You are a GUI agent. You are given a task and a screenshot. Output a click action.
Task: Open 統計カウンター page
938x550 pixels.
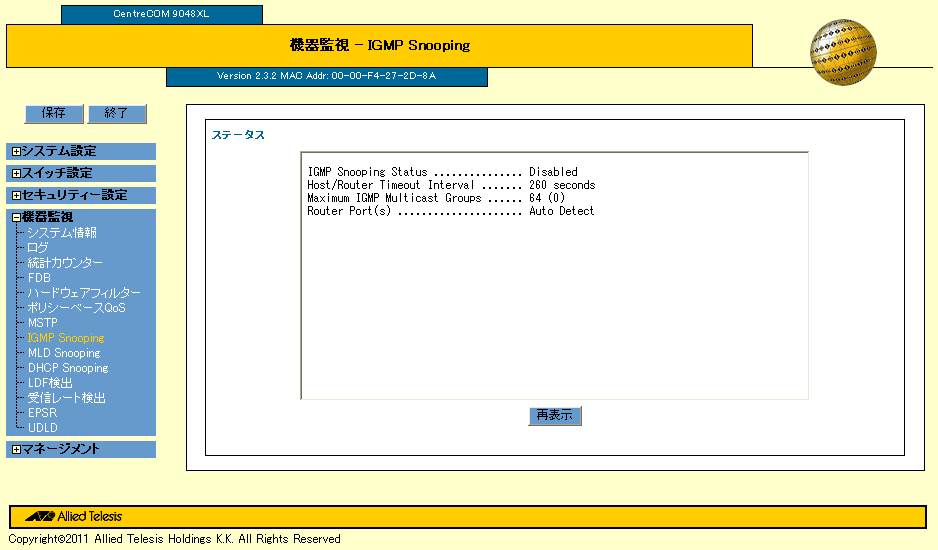point(65,263)
